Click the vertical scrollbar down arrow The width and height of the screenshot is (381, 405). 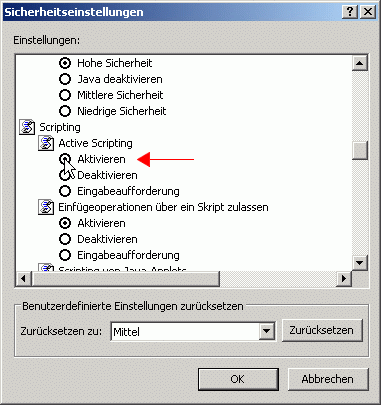tap(360, 263)
